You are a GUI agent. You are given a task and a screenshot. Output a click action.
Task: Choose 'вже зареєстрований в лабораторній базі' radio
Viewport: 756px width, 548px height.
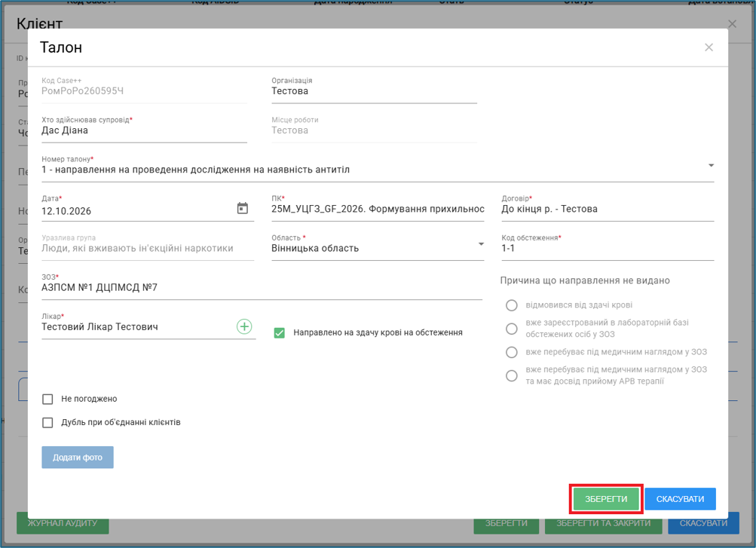(512, 329)
